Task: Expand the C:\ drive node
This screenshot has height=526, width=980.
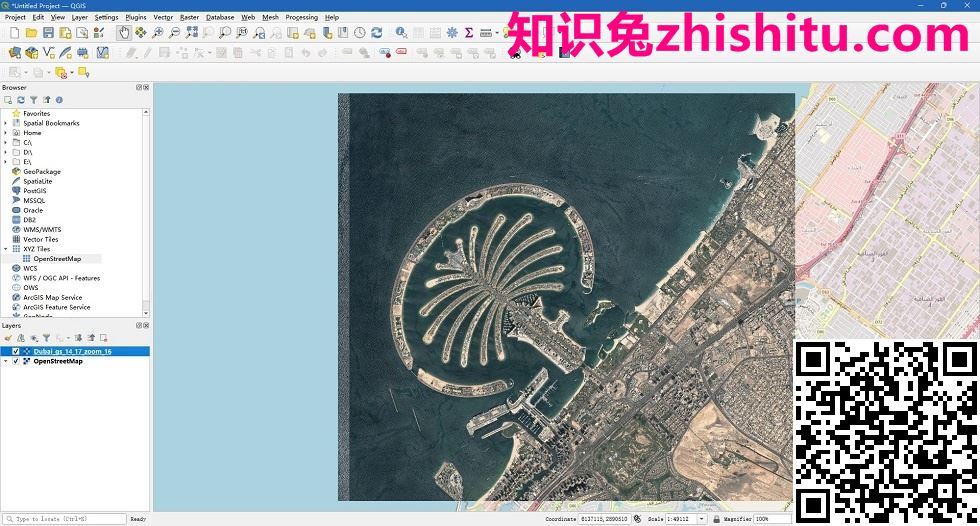Action: [x=6, y=143]
